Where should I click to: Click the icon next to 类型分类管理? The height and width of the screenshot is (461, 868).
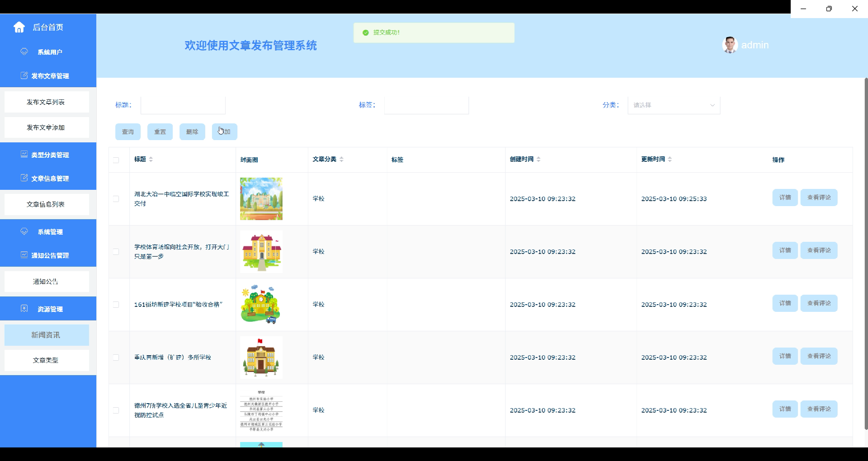(x=24, y=154)
